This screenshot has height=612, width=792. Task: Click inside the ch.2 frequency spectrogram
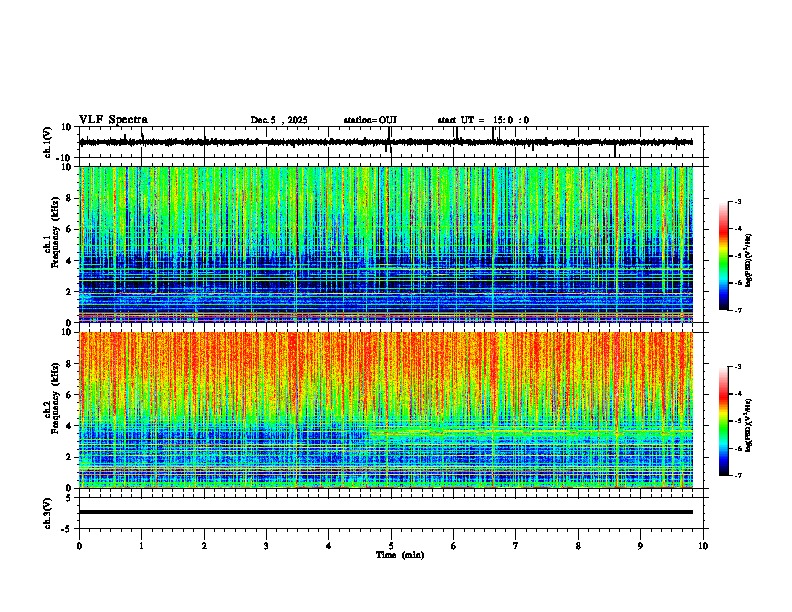pos(386,410)
